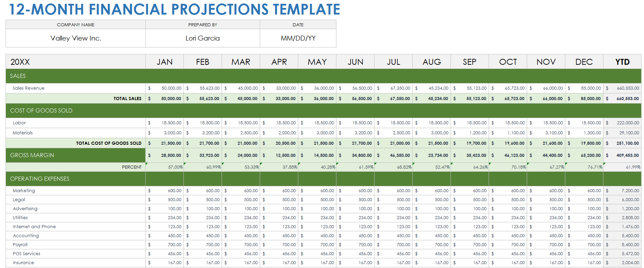Select the JUN column header

[x=355, y=62]
